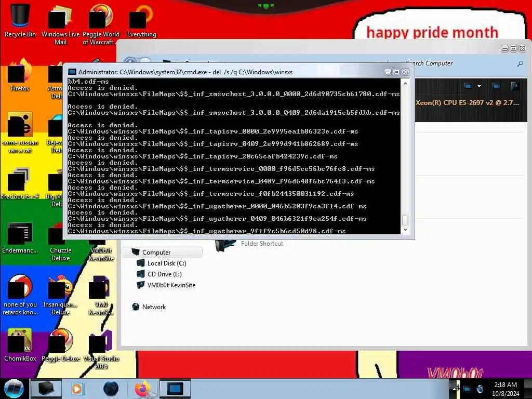532x399 pixels.
Task: Select the "some russian ran a rat" desktop icon
Action: point(20,132)
